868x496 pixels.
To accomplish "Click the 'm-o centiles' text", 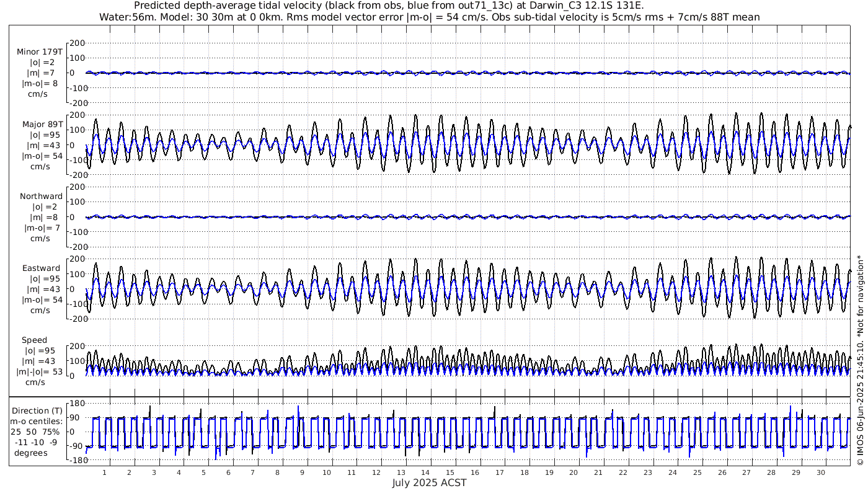I will (x=37, y=421).
